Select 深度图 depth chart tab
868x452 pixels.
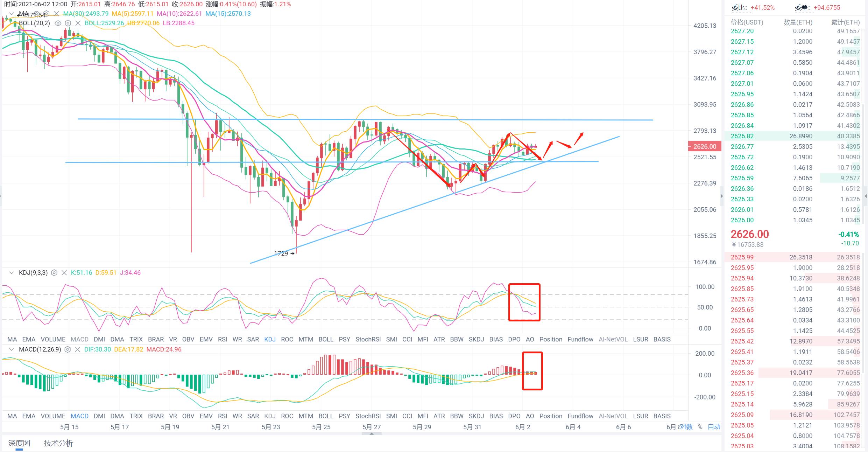(19, 443)
